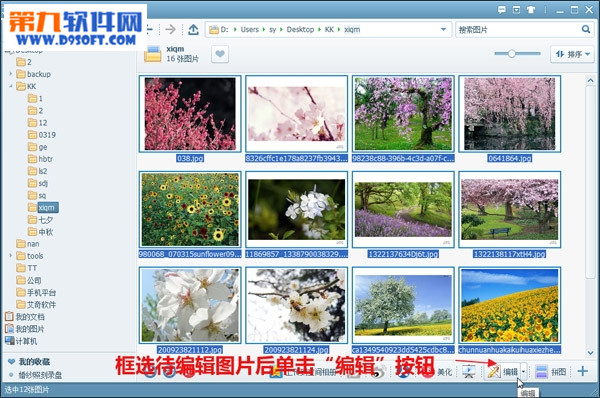Click the scrollbar down arrow
The width and height of the screenshot is (600, 398).
click(x=590, y=352)
